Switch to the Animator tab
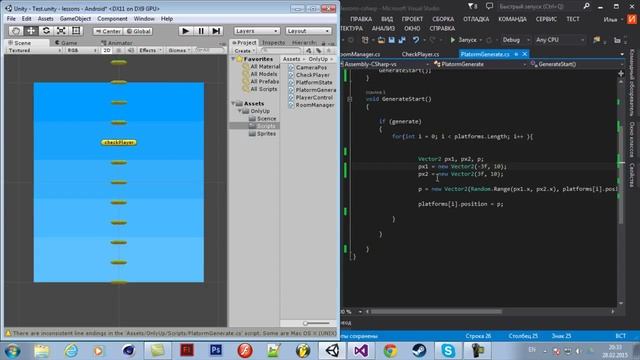 coord(118,42)
